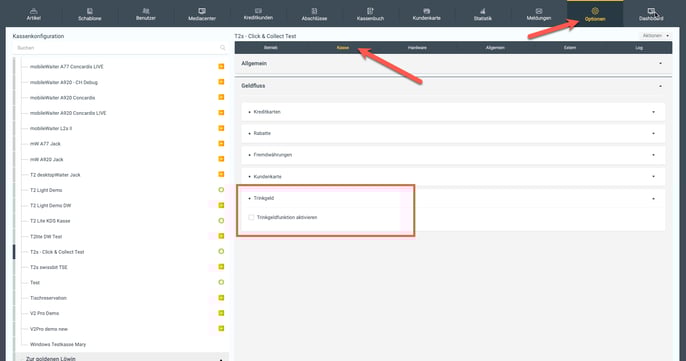
Task: Switch to the Allgemein tab
Action: pos(495,48)
